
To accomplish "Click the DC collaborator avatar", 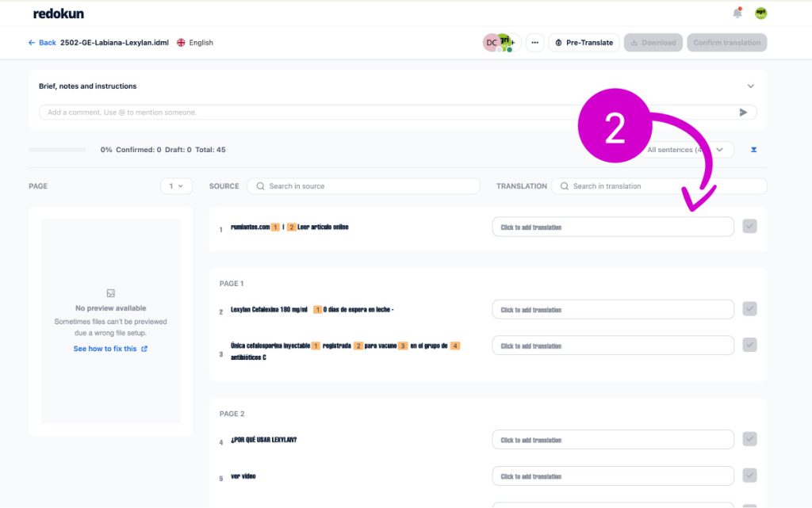I will point(491,43).
